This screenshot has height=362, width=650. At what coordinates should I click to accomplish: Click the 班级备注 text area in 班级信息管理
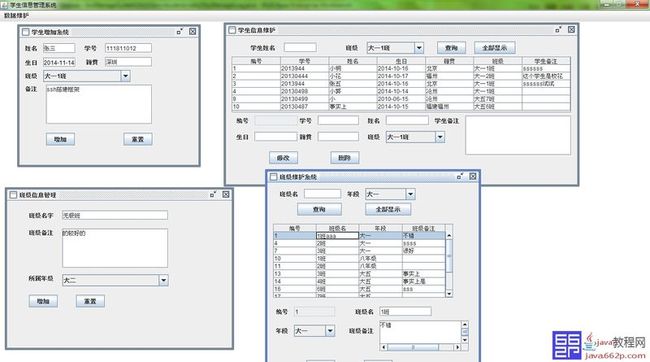point(115,248)
